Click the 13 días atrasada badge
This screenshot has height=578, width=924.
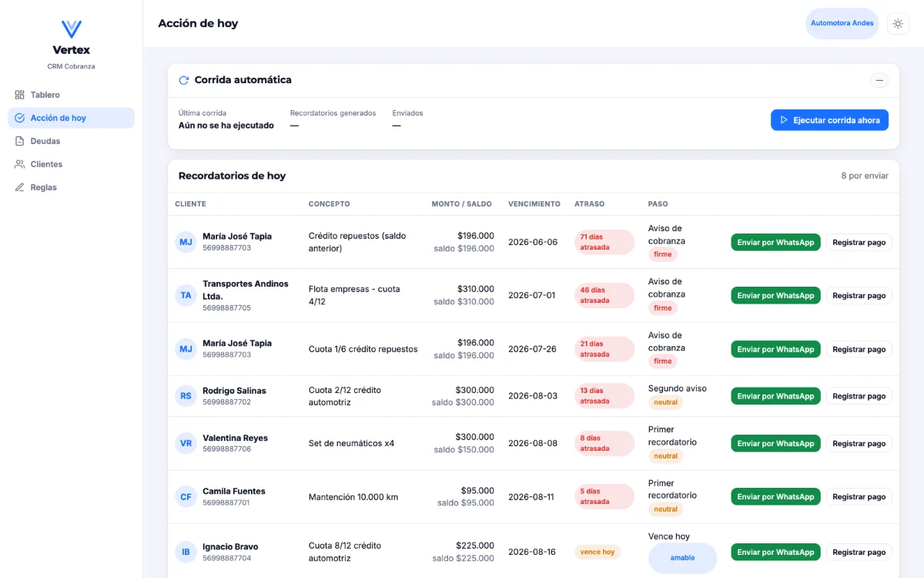coord(604,396)
